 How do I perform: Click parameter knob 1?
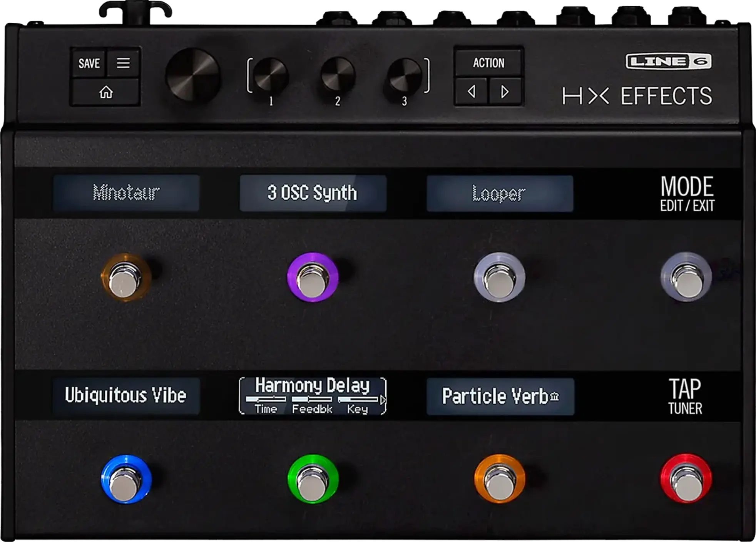tap(271, 75)
